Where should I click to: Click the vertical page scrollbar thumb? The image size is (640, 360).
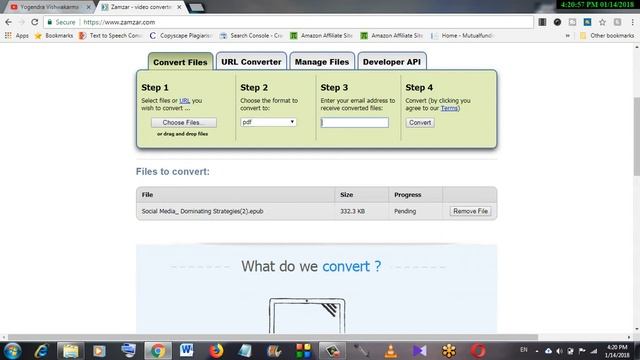pyautogui.click(x=636, y=137)
